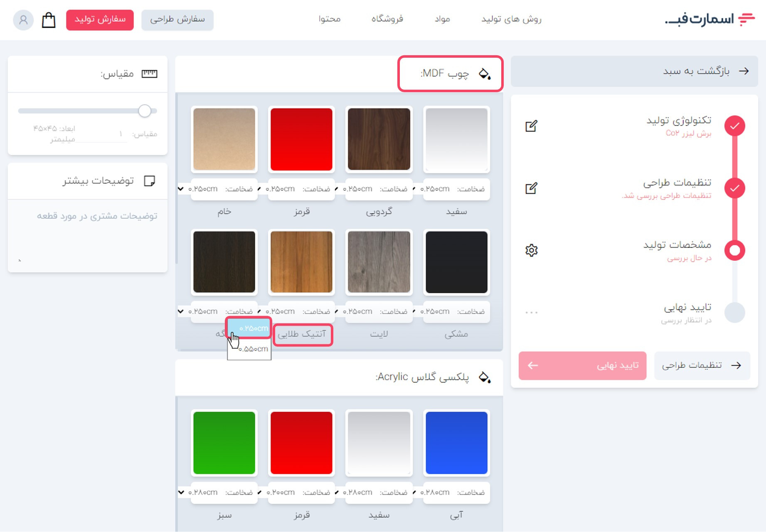Click بازگشت به سبد button
The height and width of the screenshot is (532, 766).
(634, 71)
